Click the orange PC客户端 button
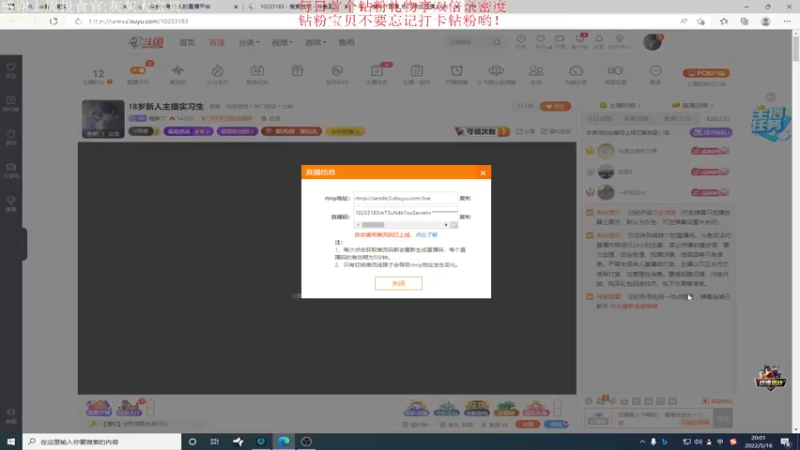 point(706,73)
